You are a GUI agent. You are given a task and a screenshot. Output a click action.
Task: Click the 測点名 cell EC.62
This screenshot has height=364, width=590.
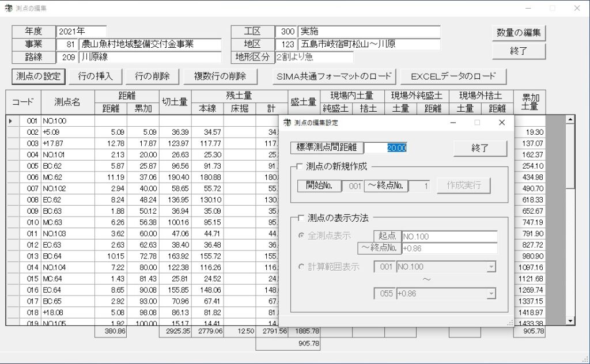tap(68, 200)
